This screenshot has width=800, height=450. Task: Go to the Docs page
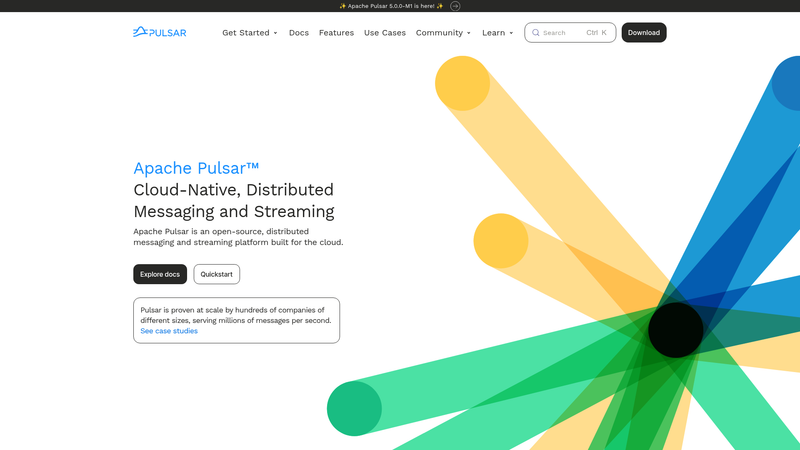click(x=298, y=33)
